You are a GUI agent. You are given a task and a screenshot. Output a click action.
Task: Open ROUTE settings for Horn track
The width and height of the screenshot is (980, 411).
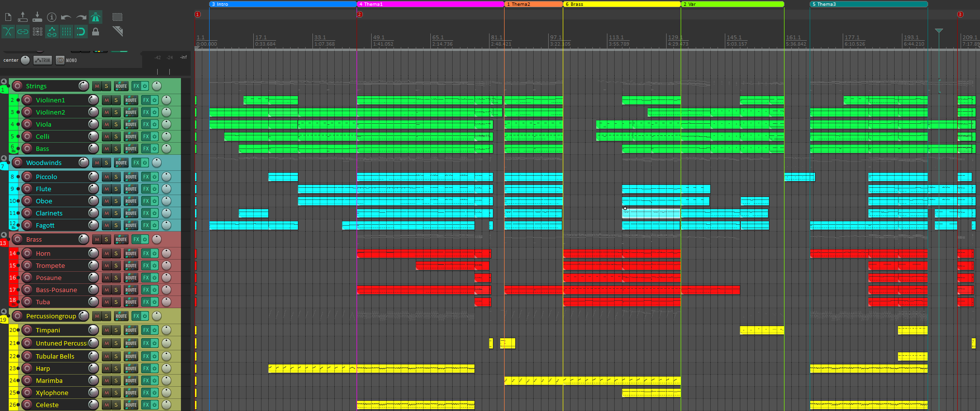click(131, 253)
